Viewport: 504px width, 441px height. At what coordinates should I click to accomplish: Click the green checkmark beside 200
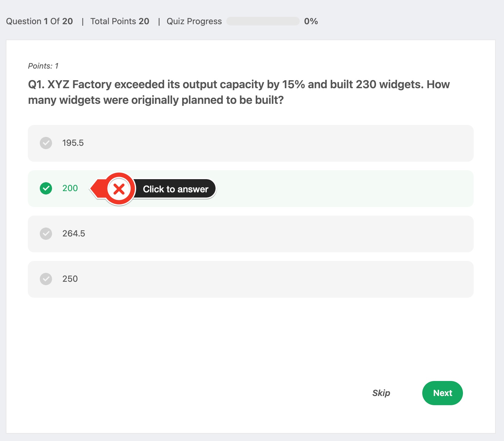46,188
